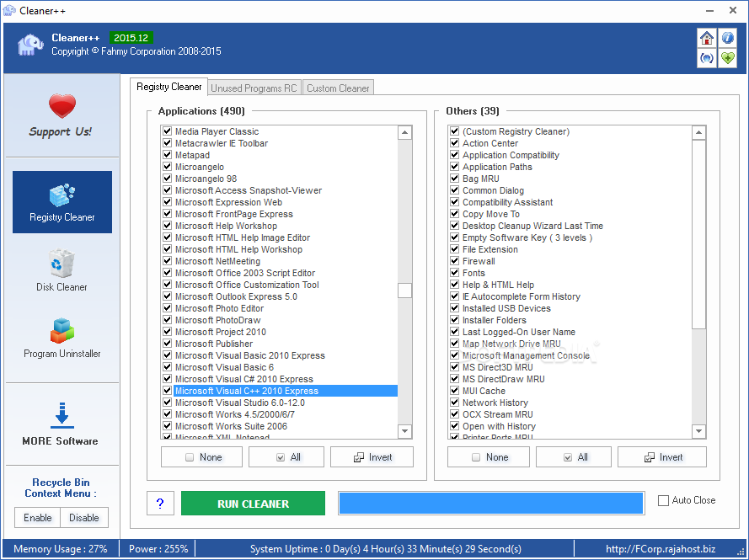This screenshot has width=749, height=560.
Task: Click the broadcast update icon in header
Action: (x=707, y=58)
